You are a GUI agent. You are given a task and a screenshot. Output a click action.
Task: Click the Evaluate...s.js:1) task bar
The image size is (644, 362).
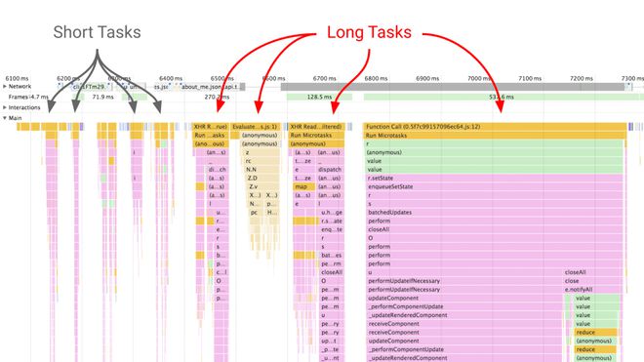click(255, 127)
